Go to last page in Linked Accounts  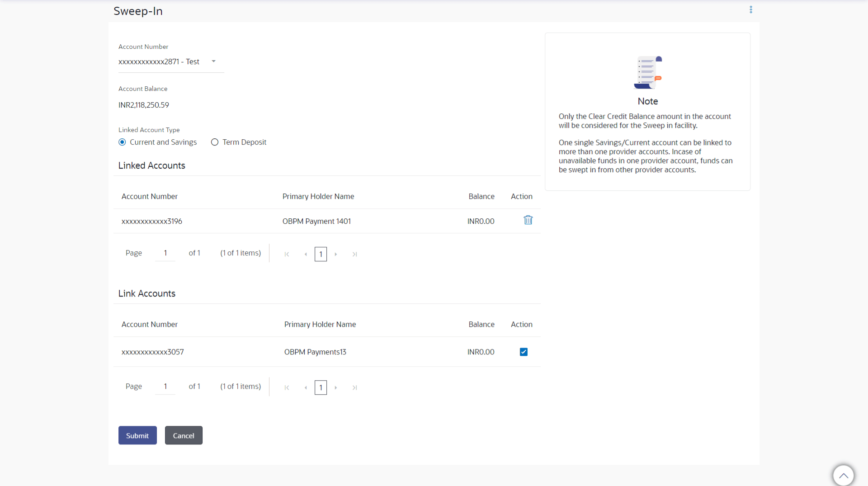pos(355,254)
